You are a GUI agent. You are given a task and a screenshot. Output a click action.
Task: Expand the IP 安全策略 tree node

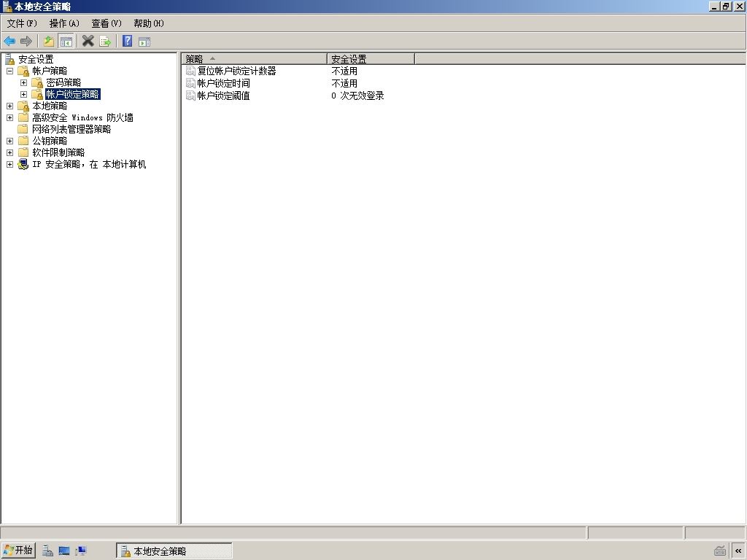tap(9, 164)
